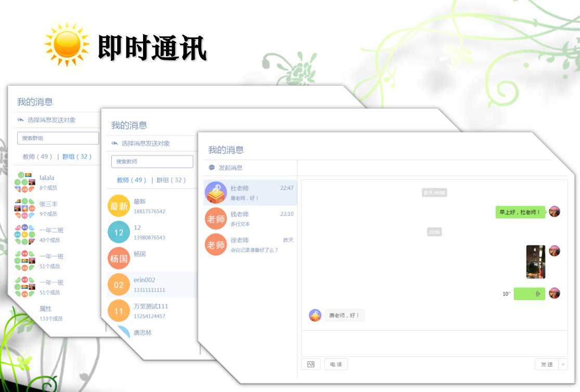Click the image attachment icon below message box
This screenshot has height=392, width=580.
(311, 364)
